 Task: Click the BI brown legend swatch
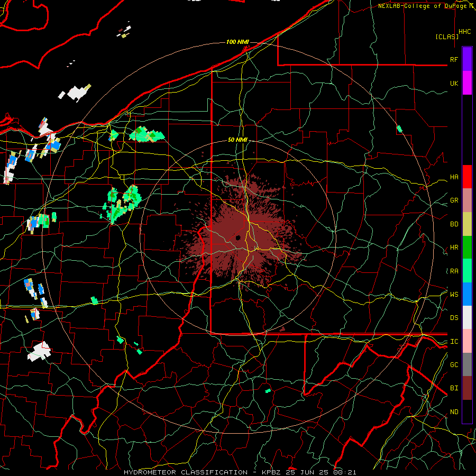pyautogui.click(x=467, y=388)
